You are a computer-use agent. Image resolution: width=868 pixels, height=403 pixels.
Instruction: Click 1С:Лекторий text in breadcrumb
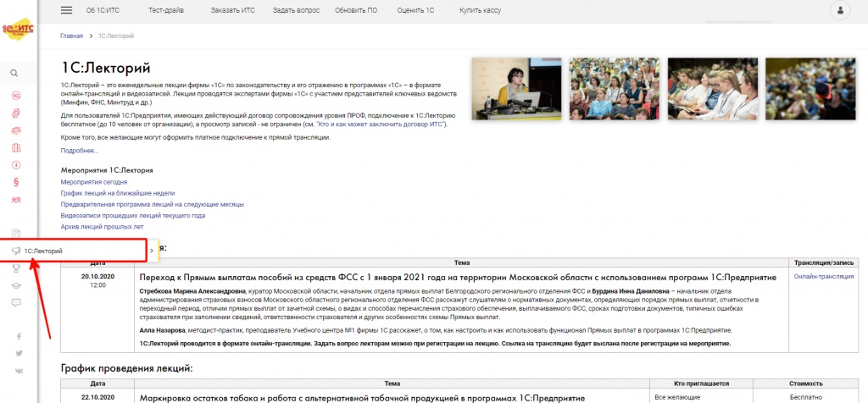point(115,36)
